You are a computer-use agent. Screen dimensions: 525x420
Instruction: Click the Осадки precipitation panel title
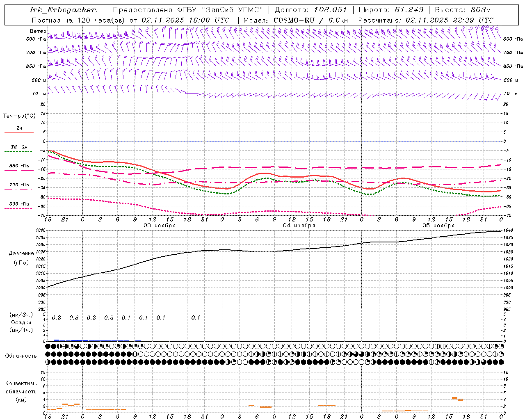click(21, 323)
